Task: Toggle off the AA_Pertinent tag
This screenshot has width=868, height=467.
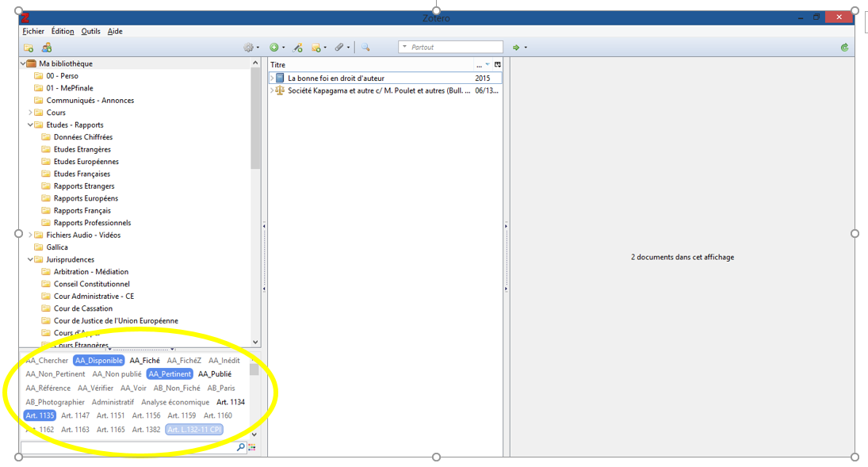Action: pyautogui.click(x=170, y=374)
